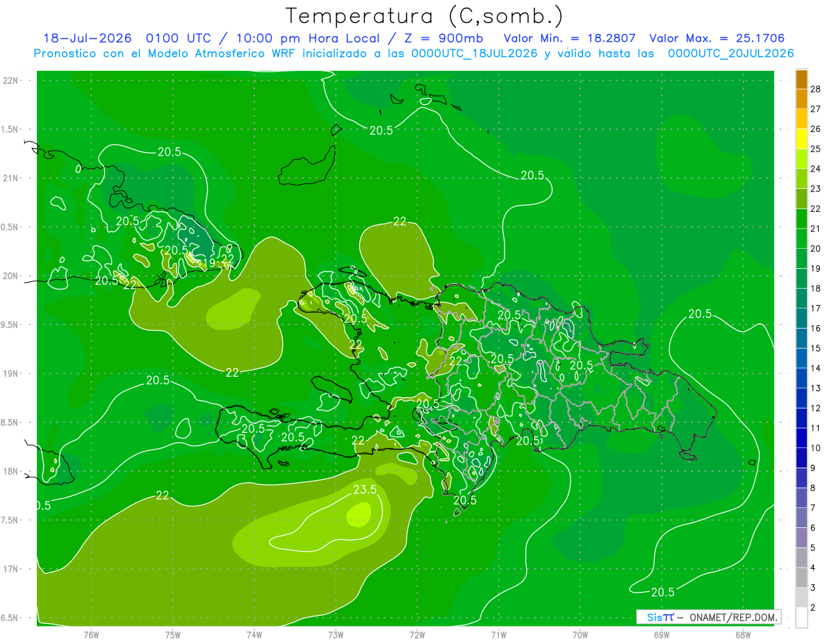Click the '76W' longitude axis label

pos(91,634)
